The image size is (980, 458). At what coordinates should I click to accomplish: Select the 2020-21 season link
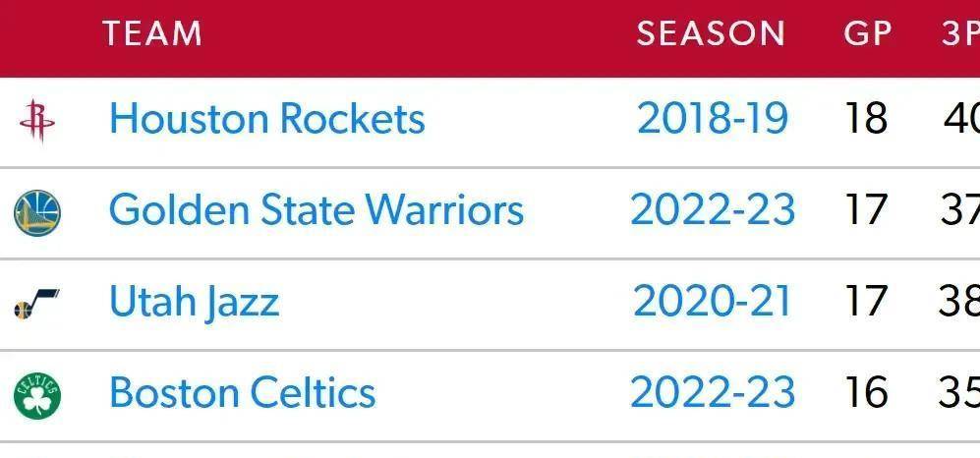coord(712,301)
